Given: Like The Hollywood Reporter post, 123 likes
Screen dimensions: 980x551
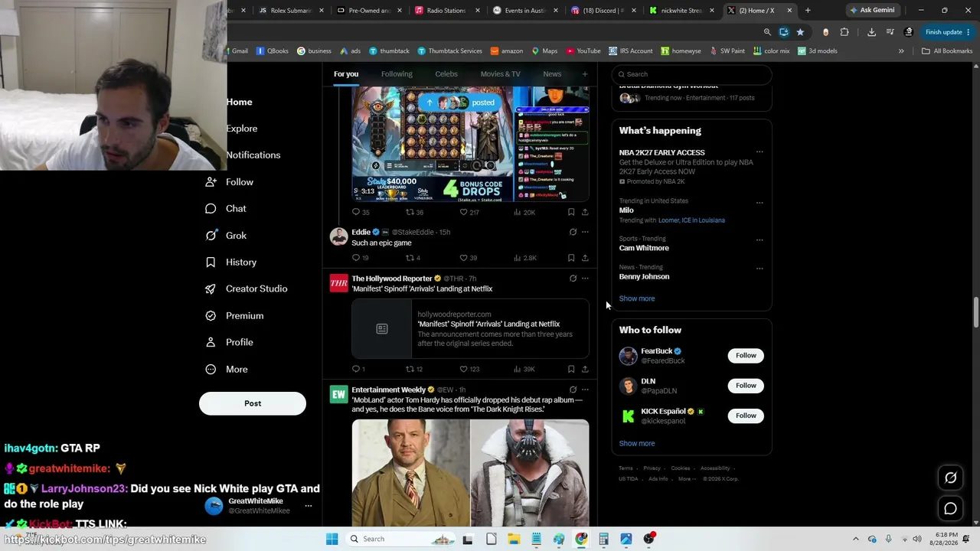Looking at the screenshot, I should pos(469,369).
